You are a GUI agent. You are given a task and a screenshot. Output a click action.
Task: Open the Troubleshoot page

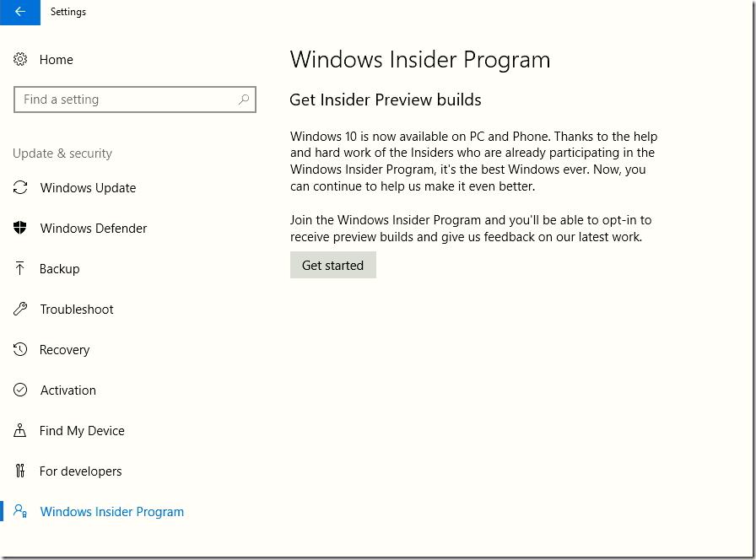coord(77,310)
